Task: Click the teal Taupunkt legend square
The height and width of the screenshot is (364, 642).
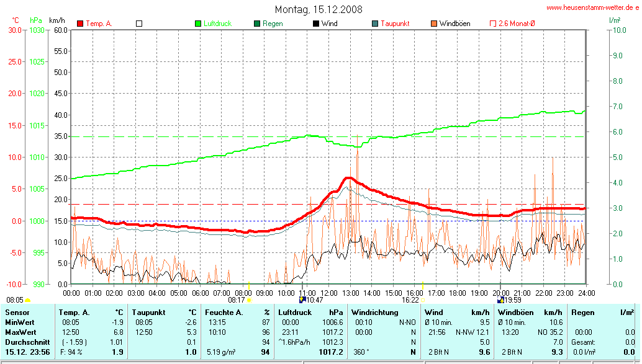Action: pyautogui.click(x=375, y=24)
